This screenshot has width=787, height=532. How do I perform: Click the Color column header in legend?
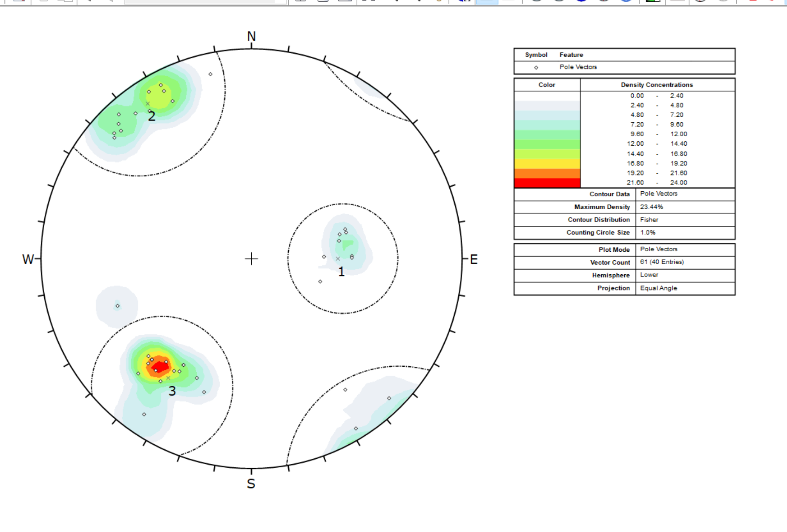(x=547, y=85)
